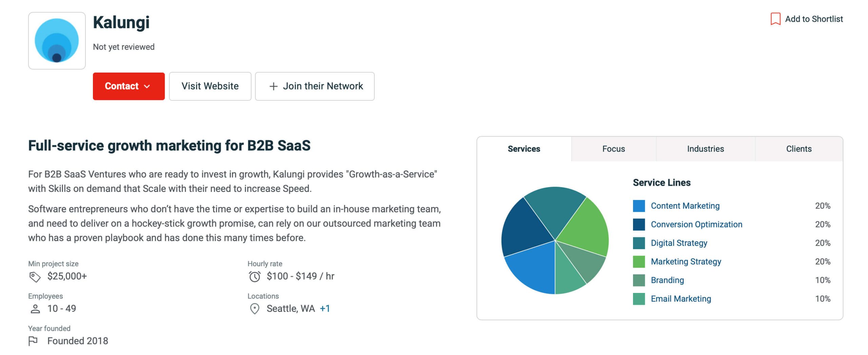
Task: Click the location pin icon near Seattle
Action: click(x=254, y=309)
